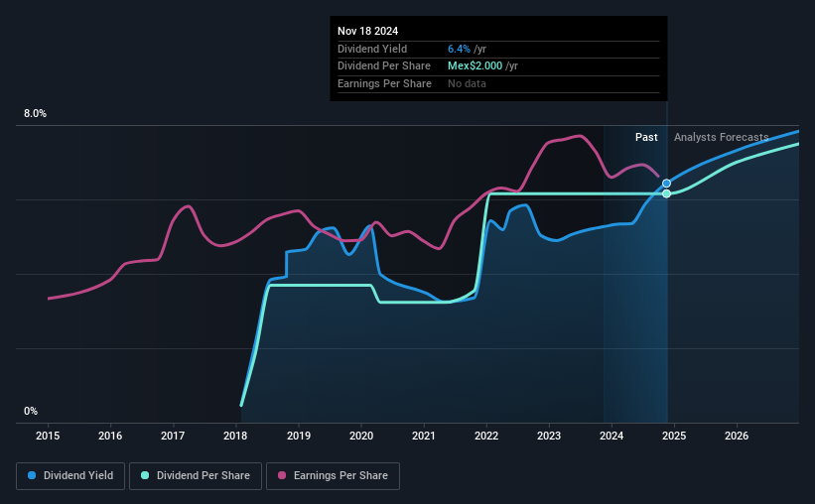Click the teal dot in Dividend Per Share legend
Screen dimensions: 815x504
click(145, 475)
